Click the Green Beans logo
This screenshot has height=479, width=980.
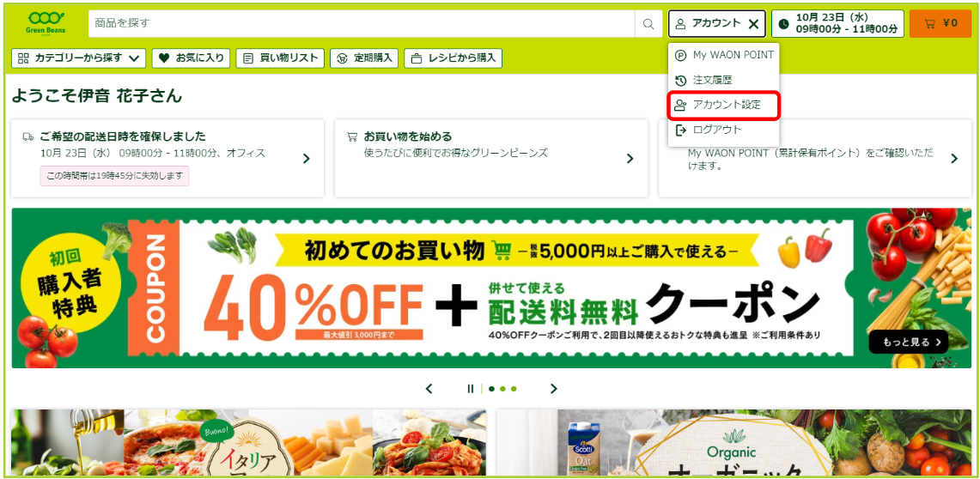click(x=46, y=23)
